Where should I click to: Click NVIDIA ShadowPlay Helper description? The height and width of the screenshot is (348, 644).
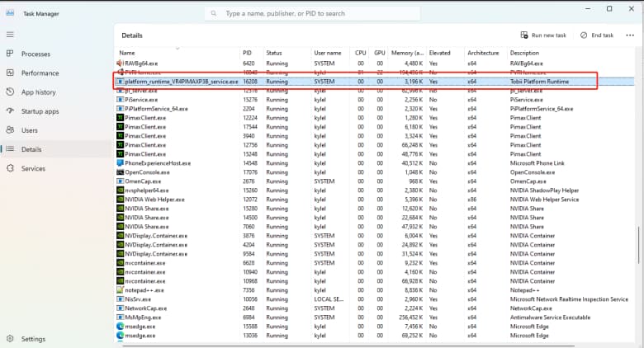(544, 190)
